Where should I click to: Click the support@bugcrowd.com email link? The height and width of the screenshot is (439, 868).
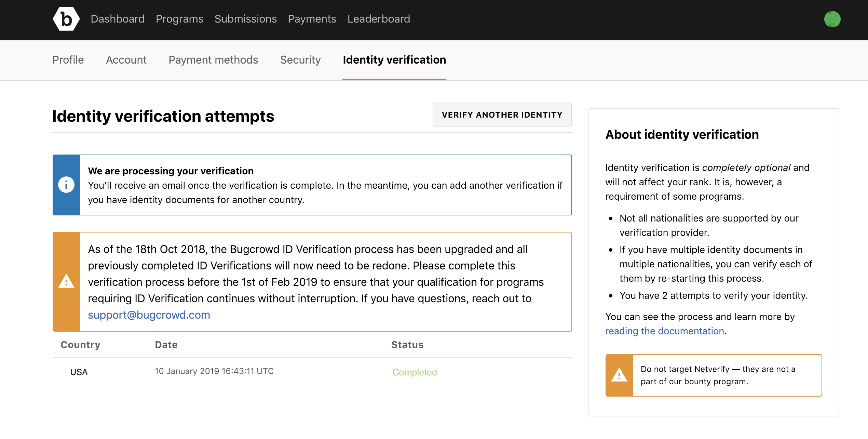tap(149, 315)
